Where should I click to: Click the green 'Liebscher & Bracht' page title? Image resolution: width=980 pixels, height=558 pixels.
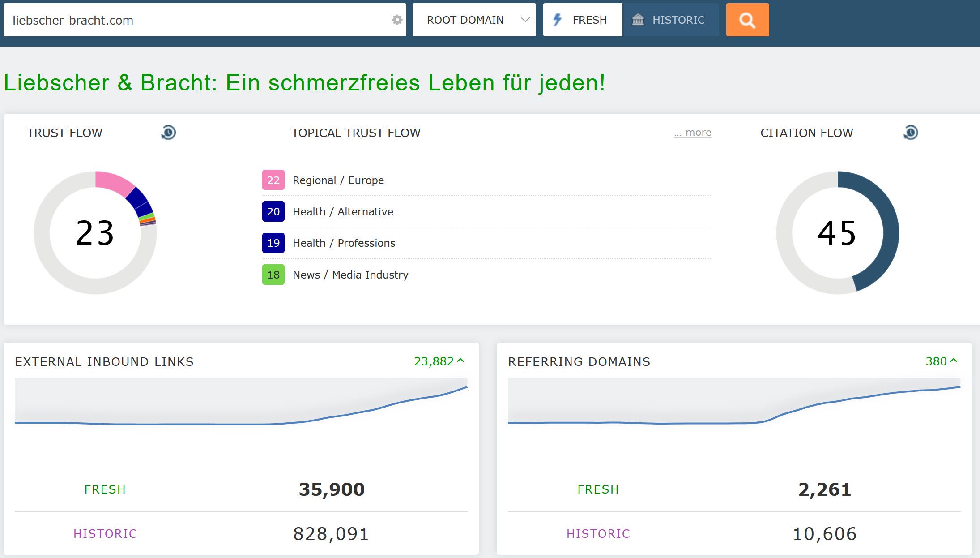point(304,82)
